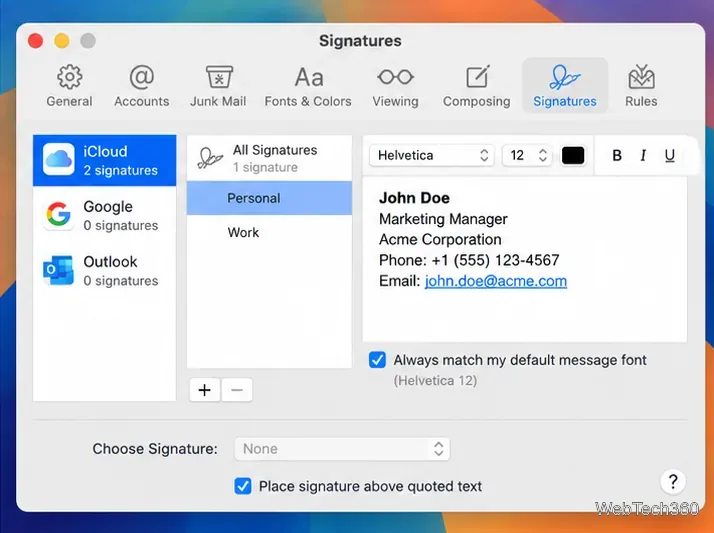Minimize the Signatures window

pyautogui.click(x=62, y=41)
